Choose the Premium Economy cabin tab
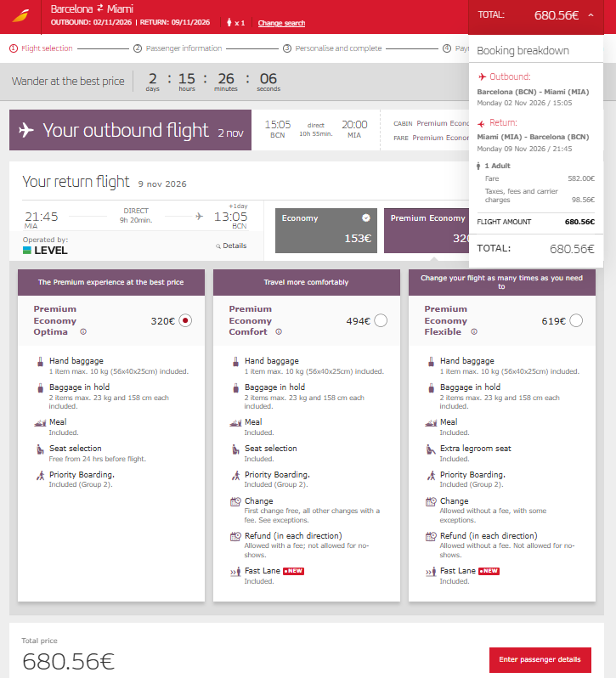616x678 pixels. [427, 230]
